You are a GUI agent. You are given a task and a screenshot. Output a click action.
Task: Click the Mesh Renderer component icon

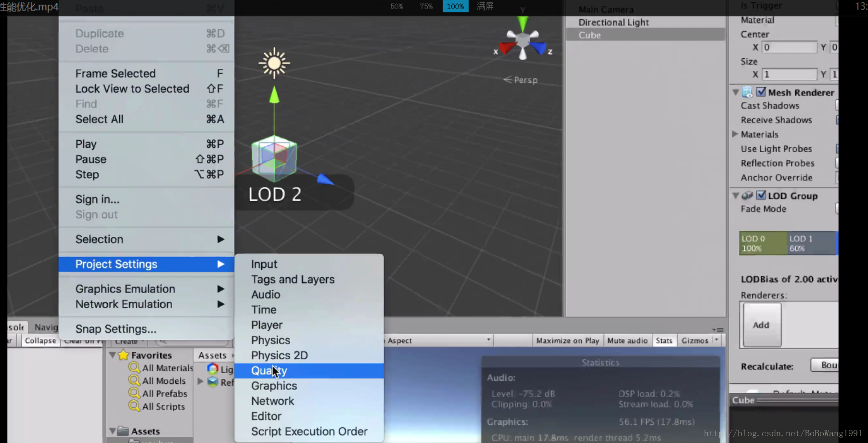[x=747, y=92]
